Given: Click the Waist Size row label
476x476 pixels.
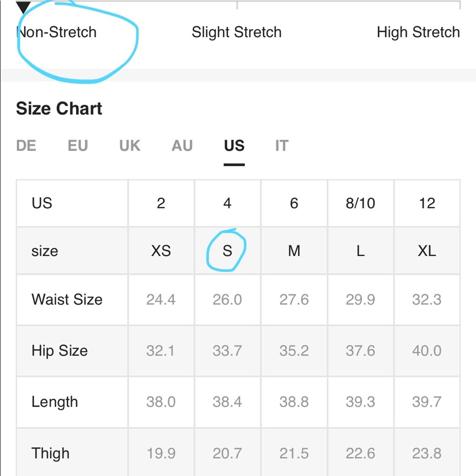Looking at the screenshot, I should pos(67,299).
